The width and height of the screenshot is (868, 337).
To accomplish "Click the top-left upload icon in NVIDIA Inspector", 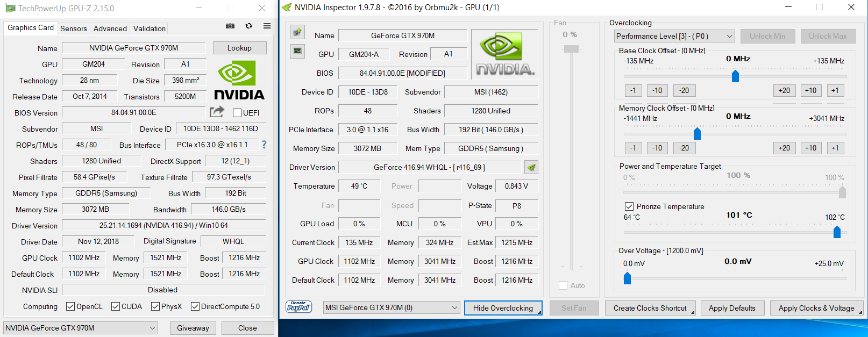I will [x=297, y=32].
